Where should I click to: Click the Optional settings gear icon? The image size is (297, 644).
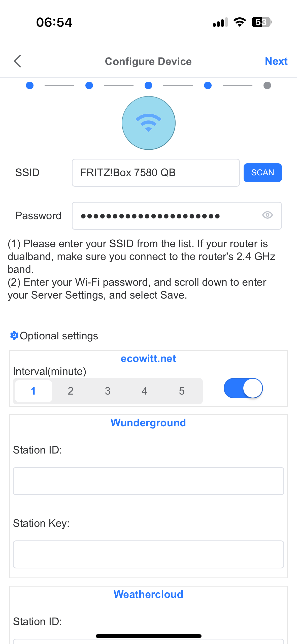coord(14,336)
